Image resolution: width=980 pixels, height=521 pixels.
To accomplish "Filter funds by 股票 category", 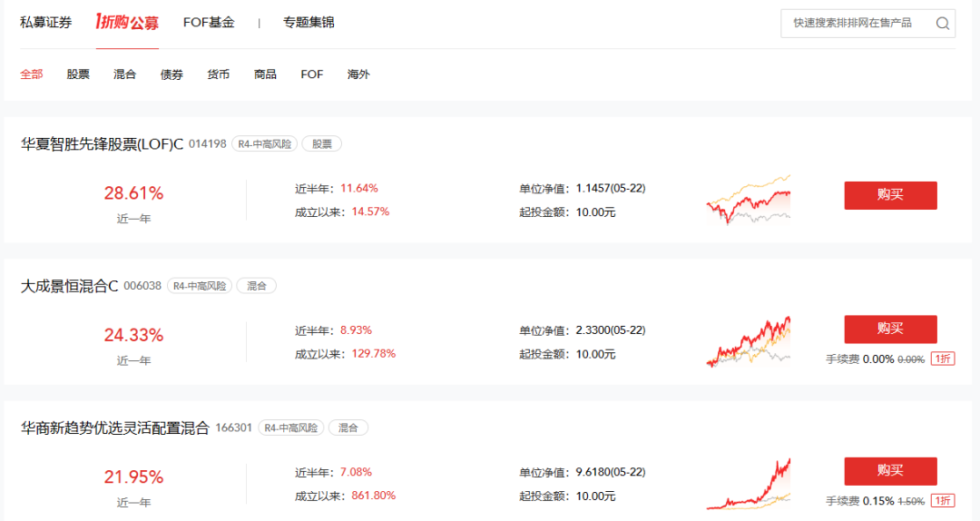I will 78,74.
